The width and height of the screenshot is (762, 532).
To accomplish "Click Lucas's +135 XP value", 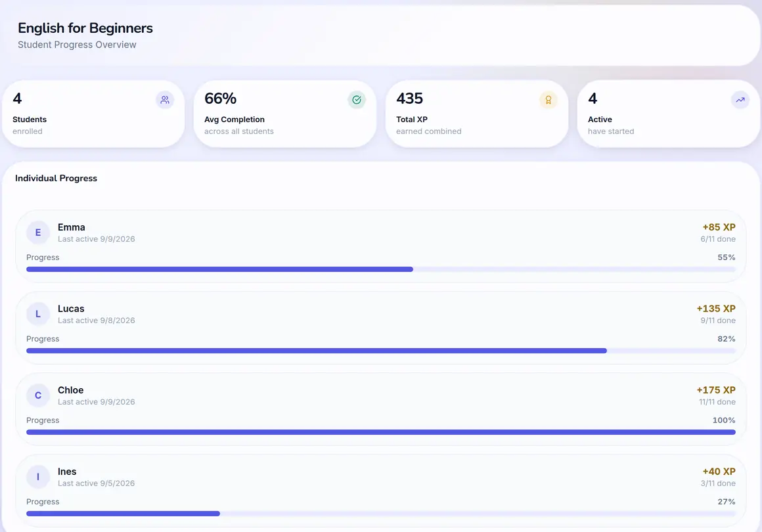I will pyautogui.click(x=716, y=309).
